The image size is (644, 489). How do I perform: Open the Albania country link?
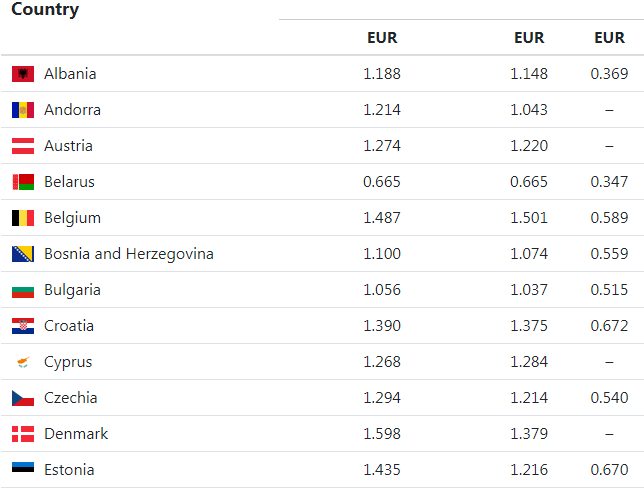pos(70,74)
